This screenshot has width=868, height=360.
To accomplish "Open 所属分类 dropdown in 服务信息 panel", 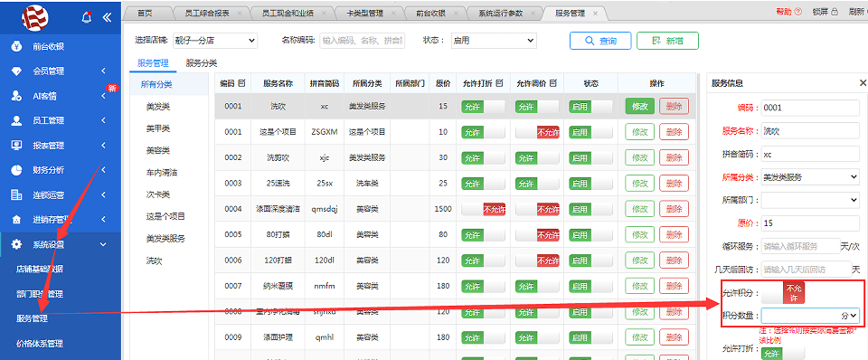I will (x=810, y=177).
